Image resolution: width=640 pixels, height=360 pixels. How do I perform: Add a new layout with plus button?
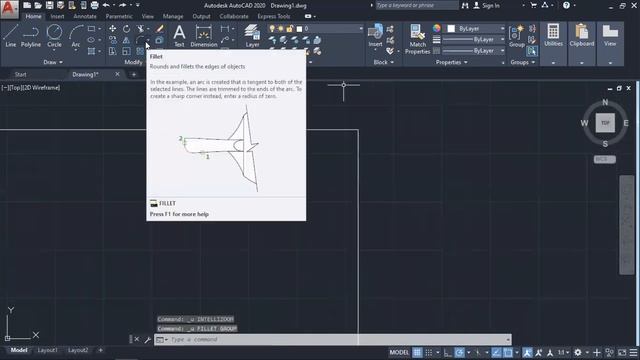(x=100, y=350)
